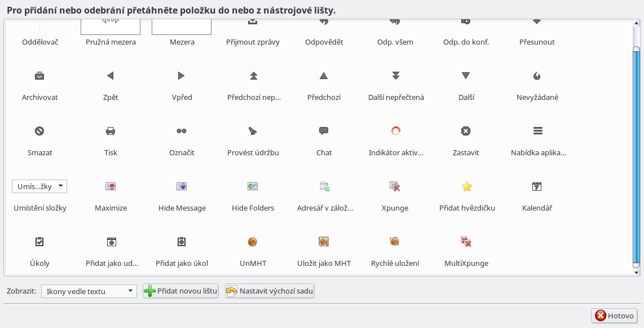Select the UnMHT icon

tap(253, 242)
